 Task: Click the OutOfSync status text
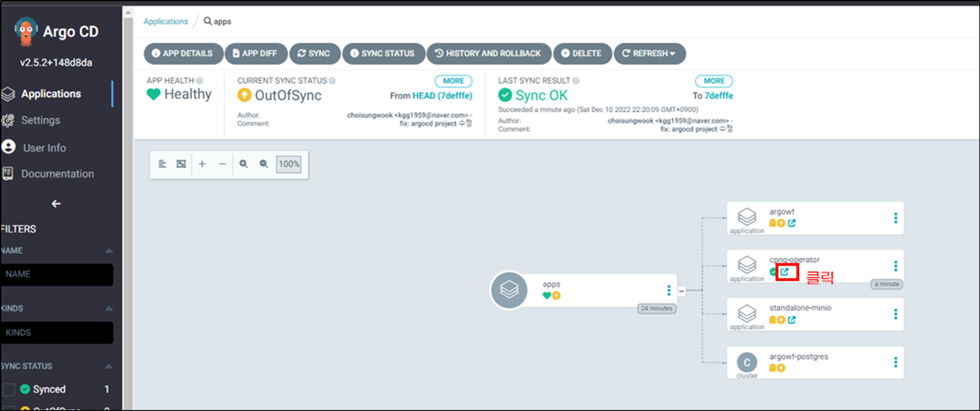pos(288,95)
